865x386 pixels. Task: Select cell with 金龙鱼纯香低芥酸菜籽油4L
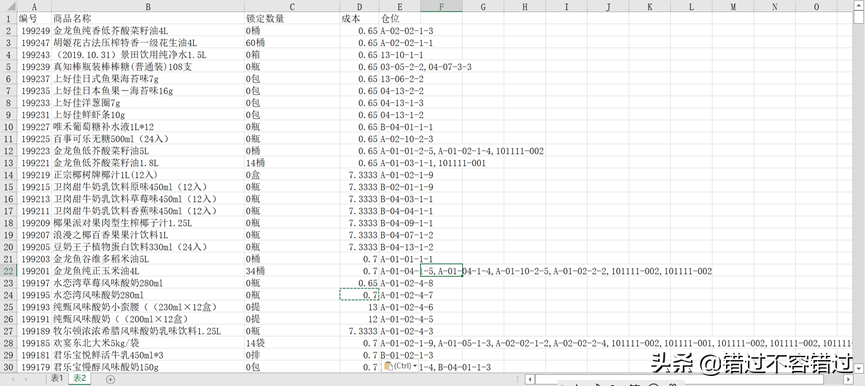148,30
